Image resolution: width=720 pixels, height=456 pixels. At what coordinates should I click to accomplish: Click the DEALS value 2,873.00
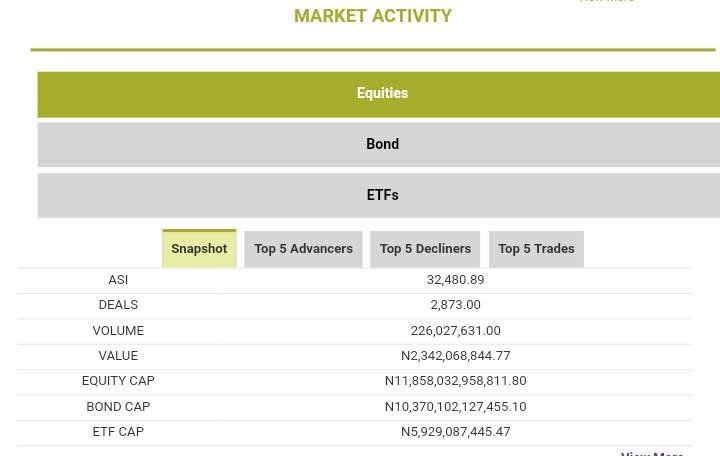[x=455, y=305]
